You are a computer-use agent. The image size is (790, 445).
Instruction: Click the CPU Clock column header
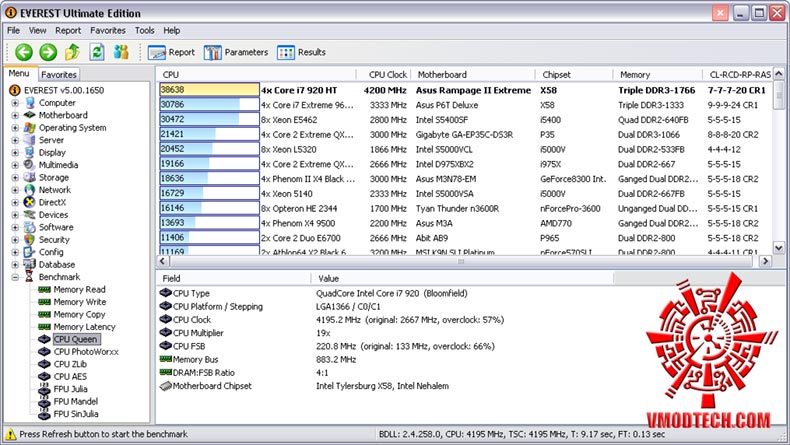384,75
